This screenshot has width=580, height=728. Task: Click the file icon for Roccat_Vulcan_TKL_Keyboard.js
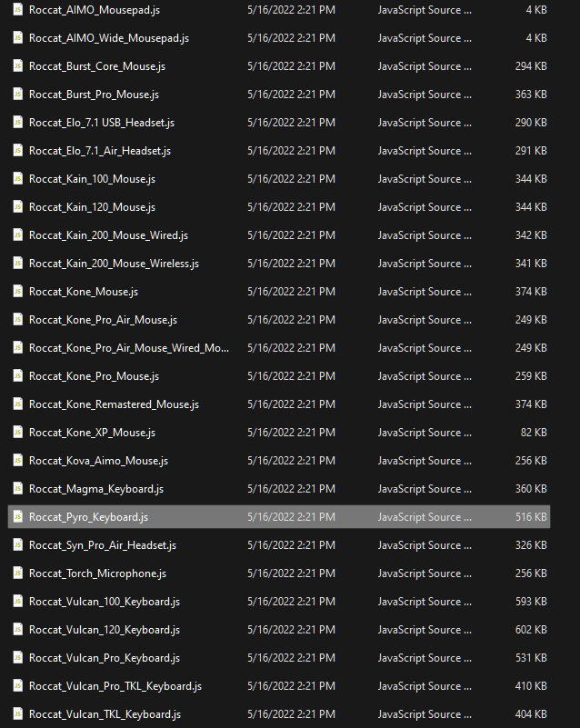17,714
